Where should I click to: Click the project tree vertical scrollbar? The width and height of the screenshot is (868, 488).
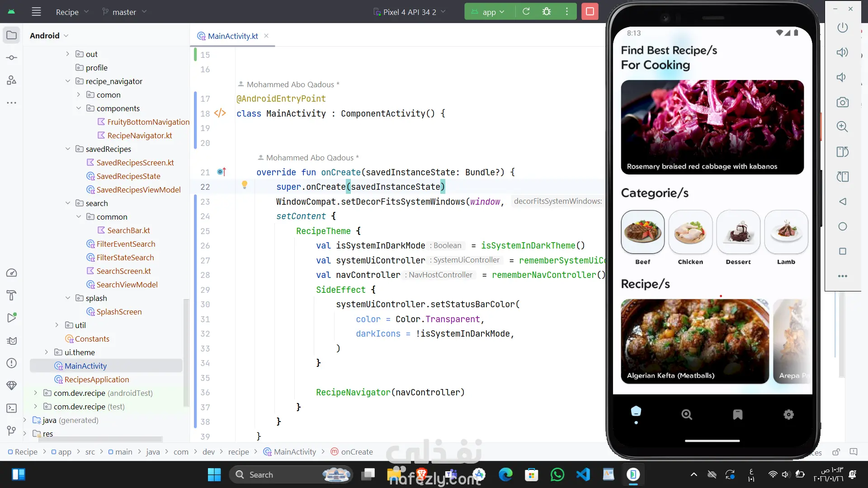click(186, 352)
